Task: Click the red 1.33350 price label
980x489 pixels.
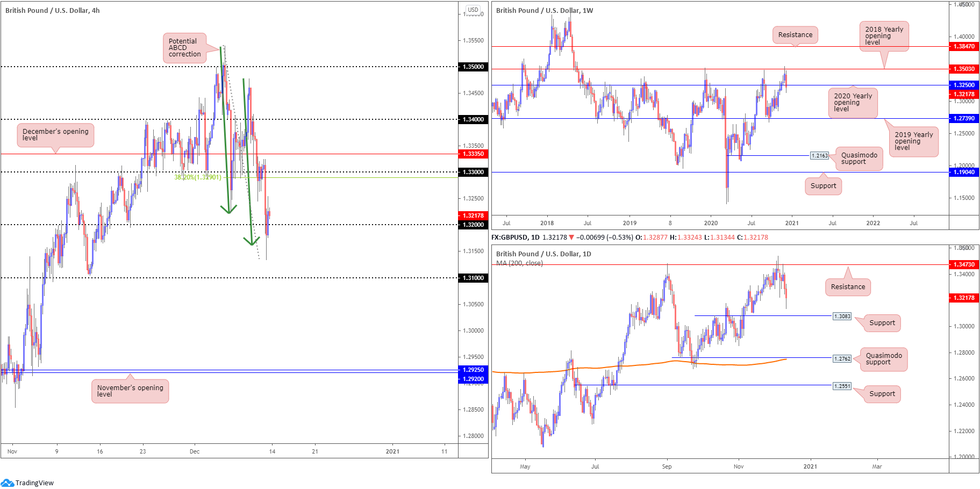Action: 473,154
